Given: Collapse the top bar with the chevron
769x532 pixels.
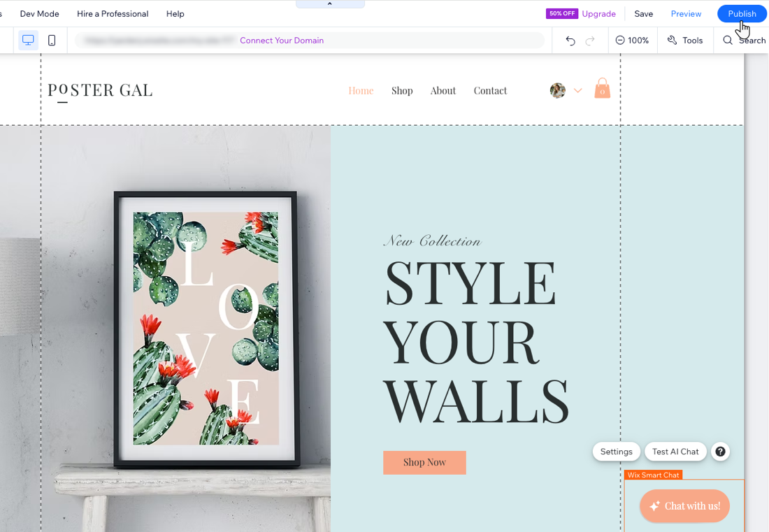Looking at the screenshot, I should [329, 4].
